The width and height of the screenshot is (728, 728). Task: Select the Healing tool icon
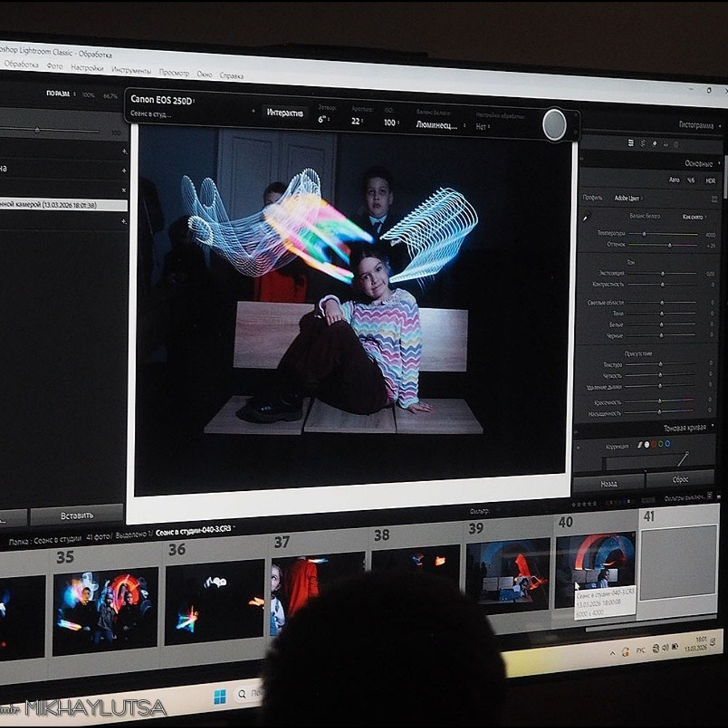coord(654,144)
